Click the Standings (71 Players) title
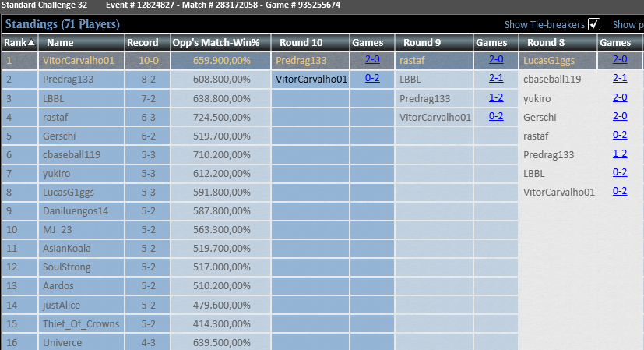The width and height of the screenshot is (644, 350). point(62,24)
